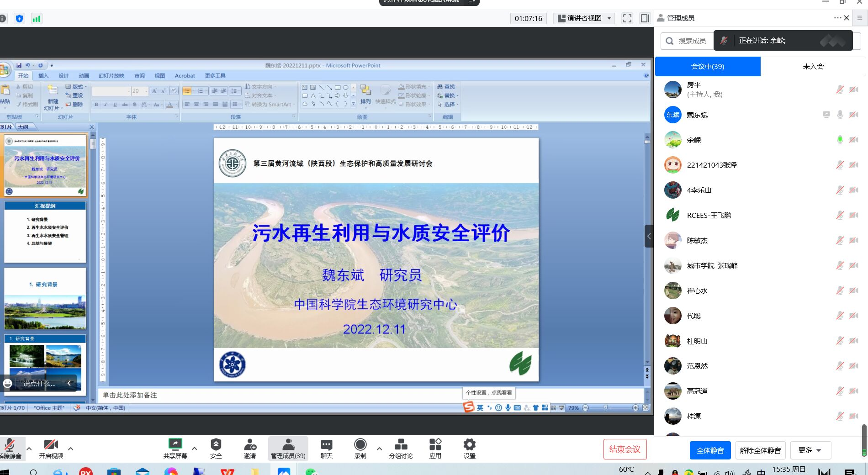Select the In Meeting (39) tab
868x475 pixels.
pos(707,67)
